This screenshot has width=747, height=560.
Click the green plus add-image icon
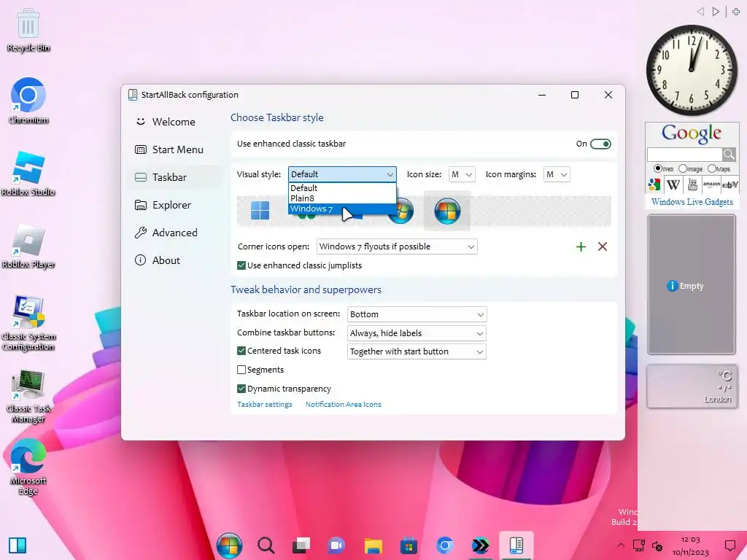pyautogui.click(x=581, y=246)
